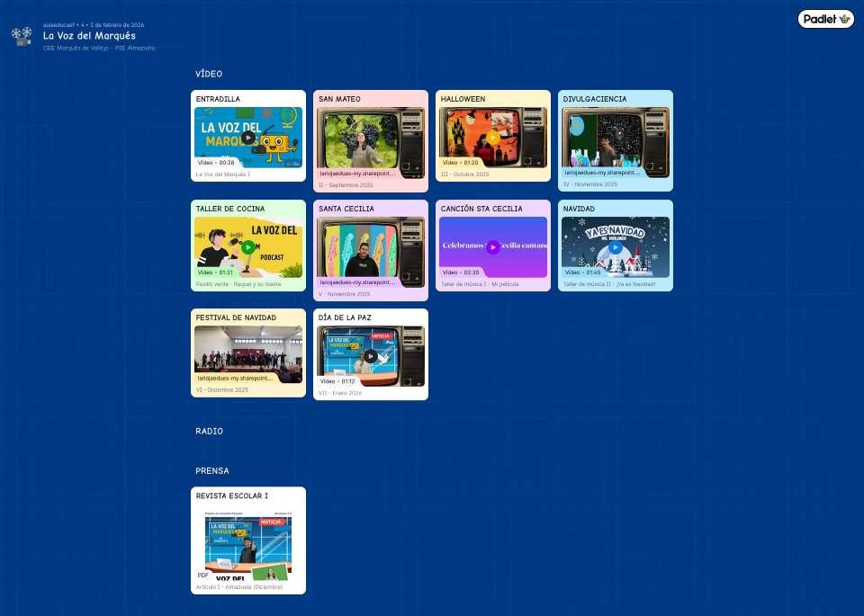Click the sharepoint link on San Mateo card
864x616 pixels.
(x=357, y=173)
